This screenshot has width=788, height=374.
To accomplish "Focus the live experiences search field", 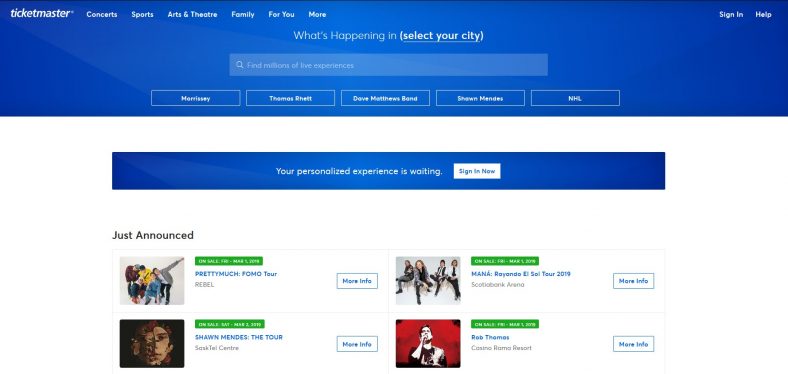I will pyautogui.click(x=388, y=65).
